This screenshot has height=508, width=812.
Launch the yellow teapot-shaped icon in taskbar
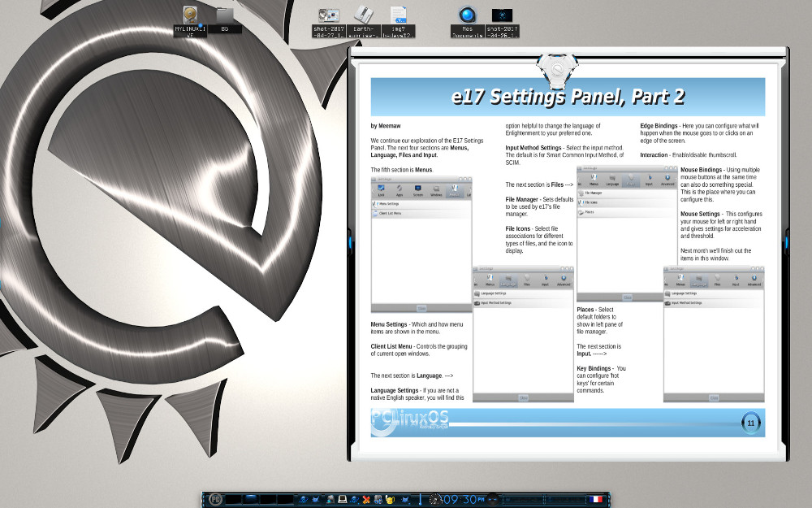pyautogui.click(x=390, y=499)
